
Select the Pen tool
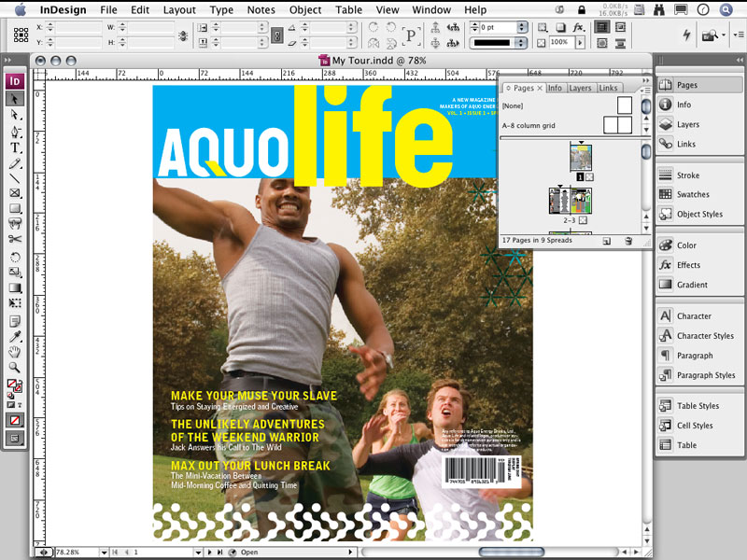point(15,131)
